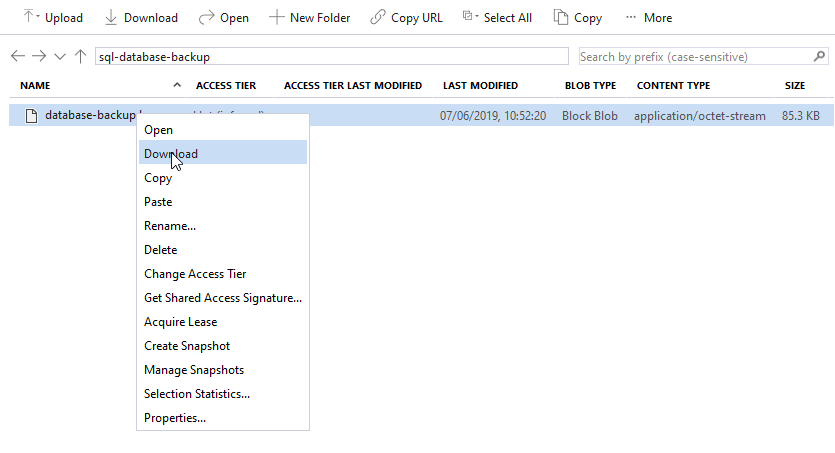Click the database-backup file icon
Image resolution: width=835 pixels, height=453 pixels.
click(x=31, y=116)
